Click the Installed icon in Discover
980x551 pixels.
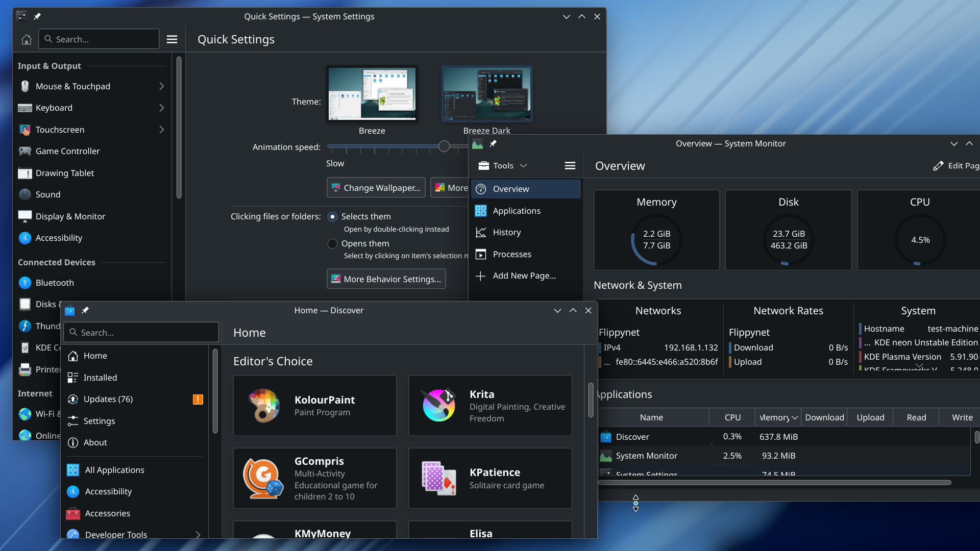pyautogui.click(x=73, y=378)
